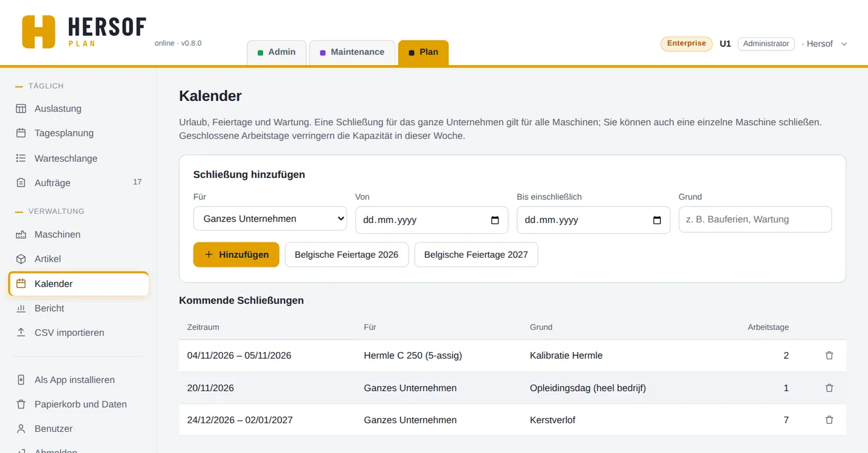This screenshot has width=868, height=453.
Task: Click the CSV importieren upload icon
Action: (x=21, y=333)
